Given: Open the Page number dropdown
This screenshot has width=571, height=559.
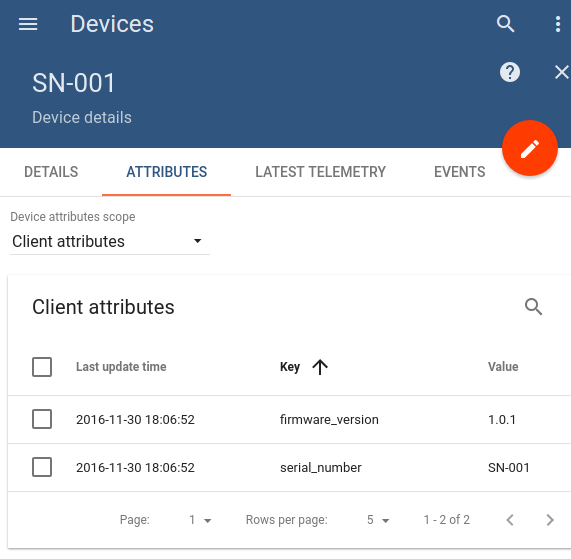Looking at the screenshot, I should [200, 520].
